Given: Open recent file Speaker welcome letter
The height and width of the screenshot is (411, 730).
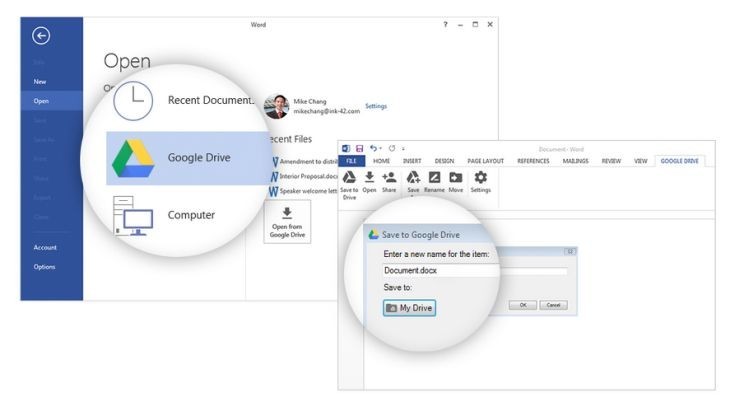Looking at the screenshot, I should 304,191.
